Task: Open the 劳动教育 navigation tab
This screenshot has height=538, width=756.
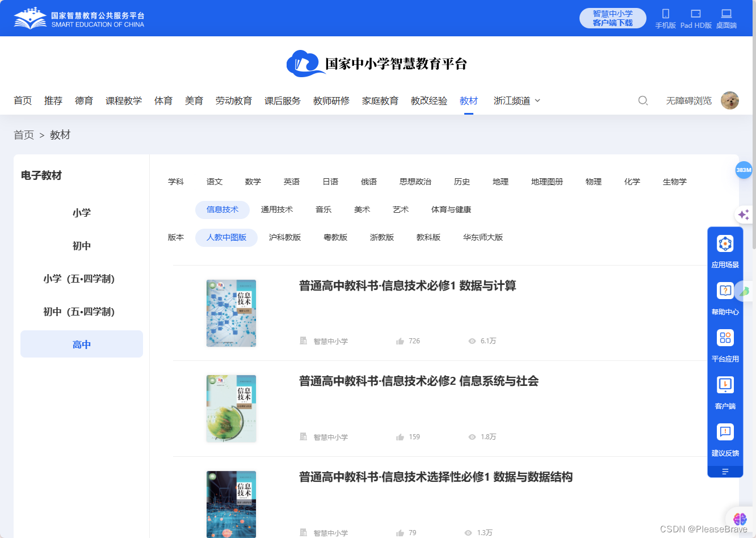Action: (x=234, y=100)
